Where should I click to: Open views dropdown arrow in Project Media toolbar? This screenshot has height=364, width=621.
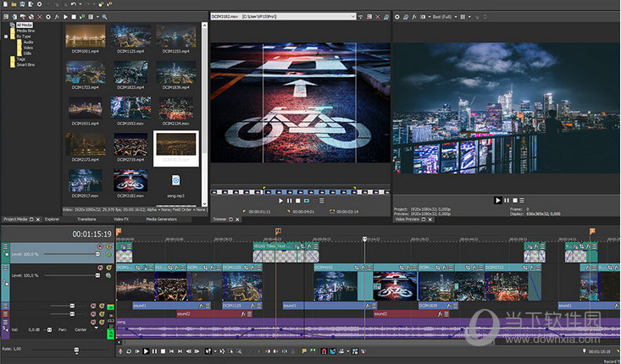coord(97,17)
